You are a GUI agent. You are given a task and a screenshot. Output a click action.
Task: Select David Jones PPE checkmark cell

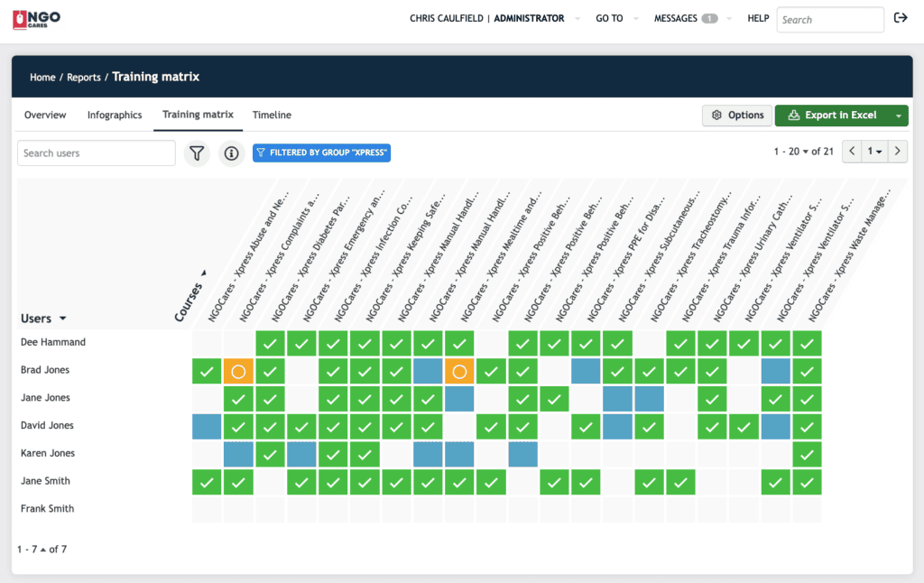tap(586, 427)
